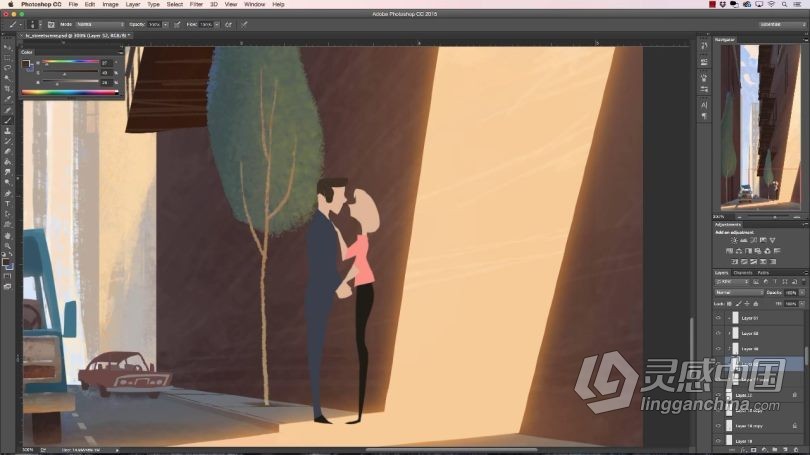Toggle pressure for opacity in options bar
The image size is (810, 455).
coord(177,25)
